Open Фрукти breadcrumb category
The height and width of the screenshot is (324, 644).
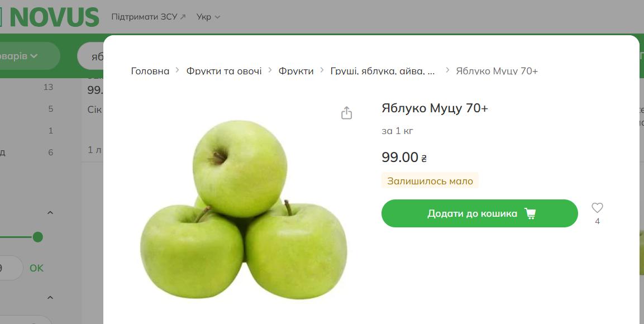(x=295, y=71)
